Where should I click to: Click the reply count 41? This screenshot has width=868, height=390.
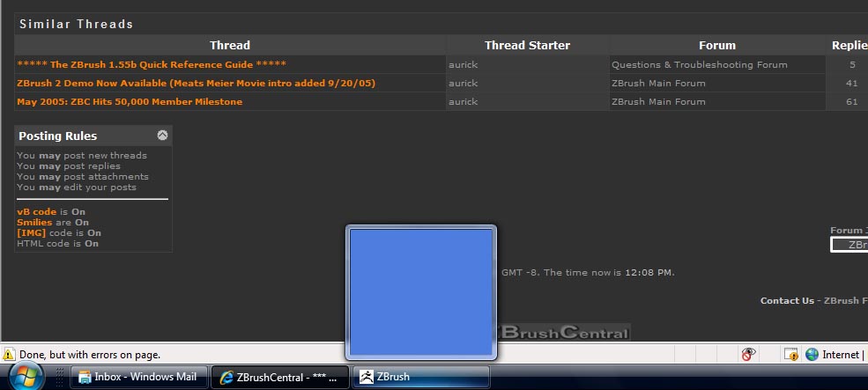(x=852, y=83)
